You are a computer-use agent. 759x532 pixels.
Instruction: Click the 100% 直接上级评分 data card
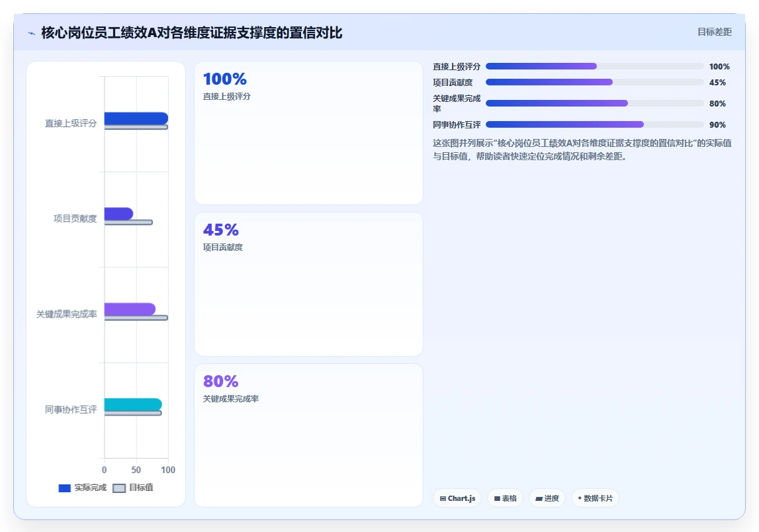tap(308, 132)
